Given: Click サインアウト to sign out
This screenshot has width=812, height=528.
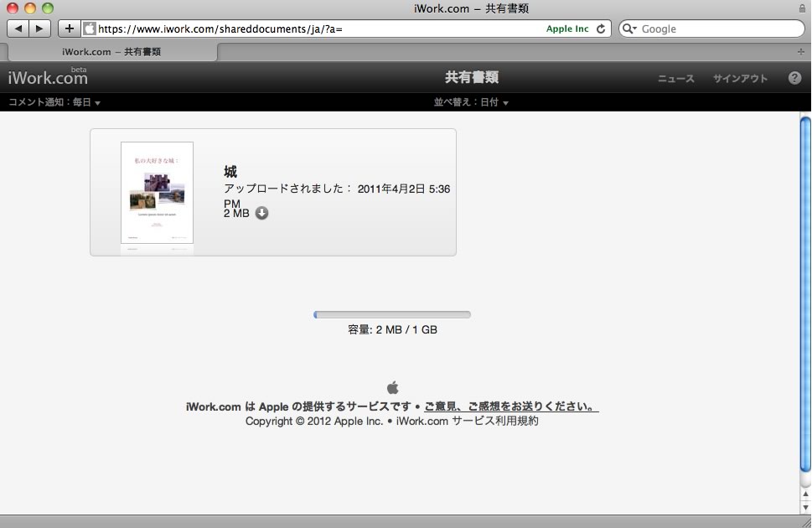Looking at the screenshot, I should pyautogui.click(x=740, y=78).
